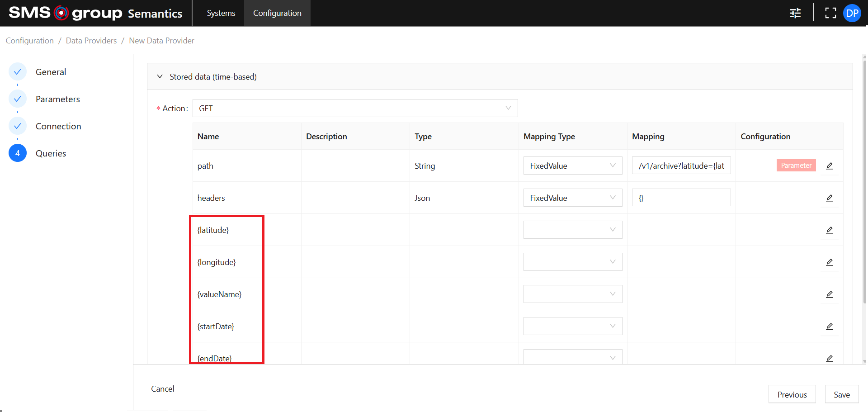Click the Connection step checkmark icon

[x=18, y=126]
